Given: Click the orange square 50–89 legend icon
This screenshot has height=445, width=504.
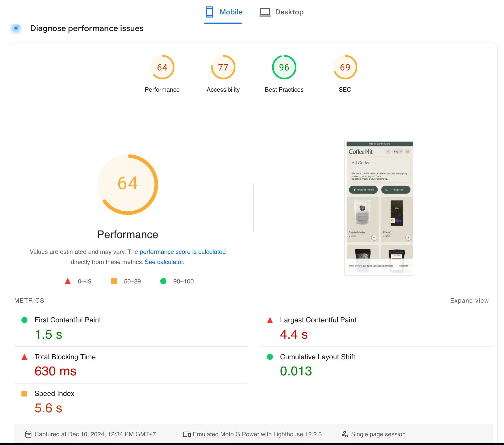Looking at the screenshot, I should coord(114,281).
